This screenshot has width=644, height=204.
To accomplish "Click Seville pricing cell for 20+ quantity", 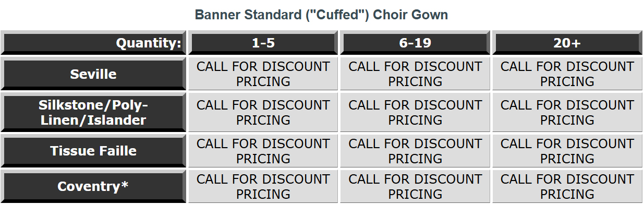I will (x=567, y=74).
